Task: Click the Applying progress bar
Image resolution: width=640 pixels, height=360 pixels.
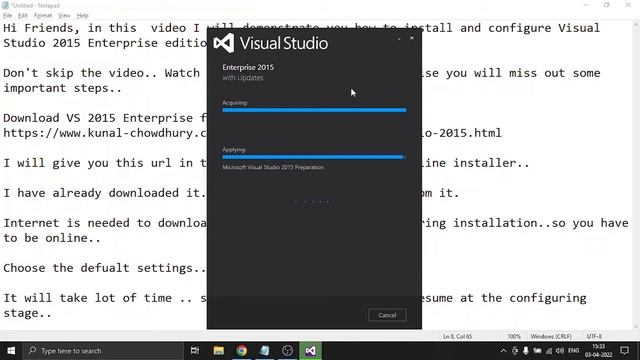Action: (x=314, y=157)
